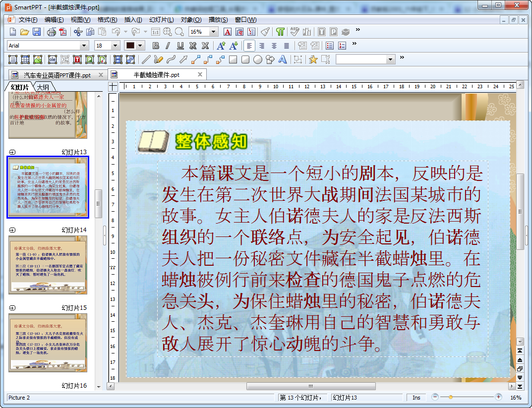Copy selection using the copy icon
Viewport: 532px width, 408px height.
[x=90, y=32]
